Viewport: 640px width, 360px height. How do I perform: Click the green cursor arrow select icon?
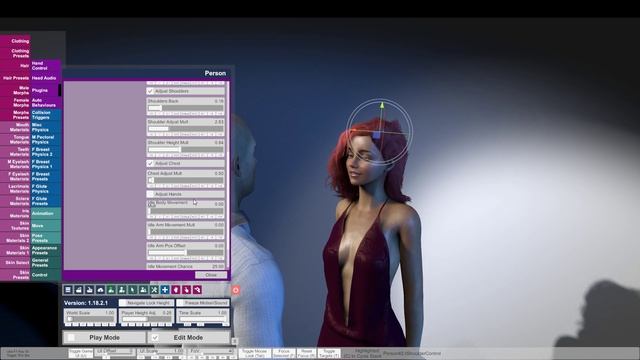tap(133, 290)
